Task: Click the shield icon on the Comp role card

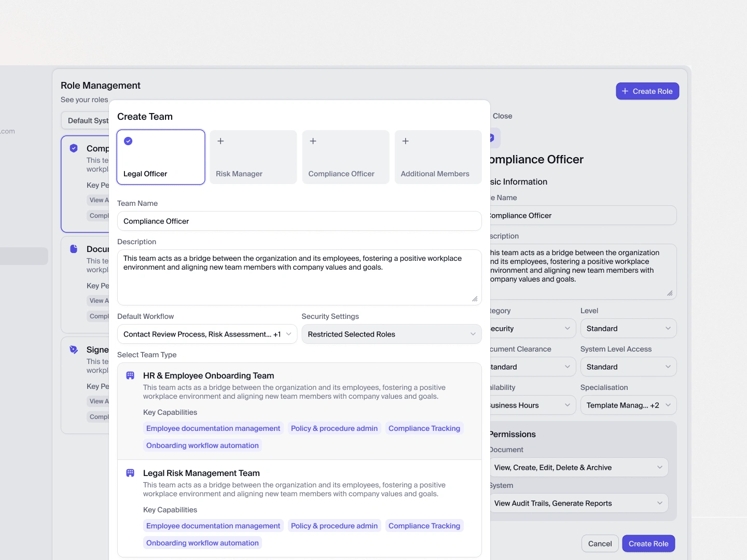Action: [74, 148]
